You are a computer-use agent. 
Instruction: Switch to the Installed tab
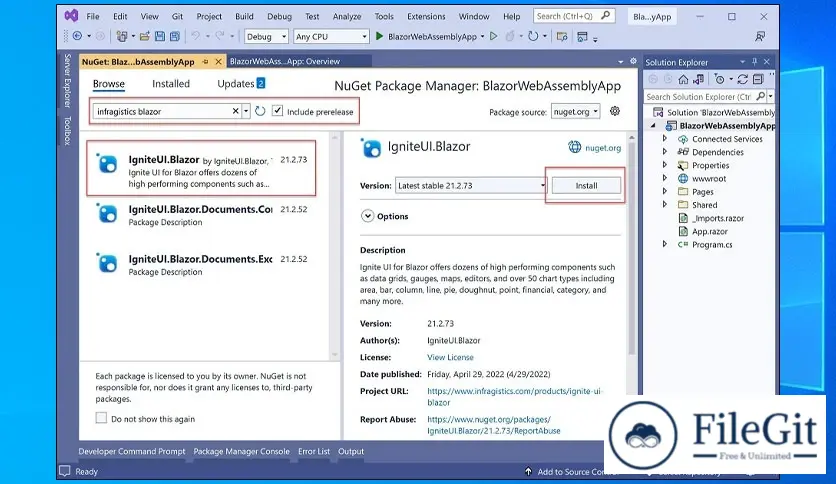tap(171, 84)
